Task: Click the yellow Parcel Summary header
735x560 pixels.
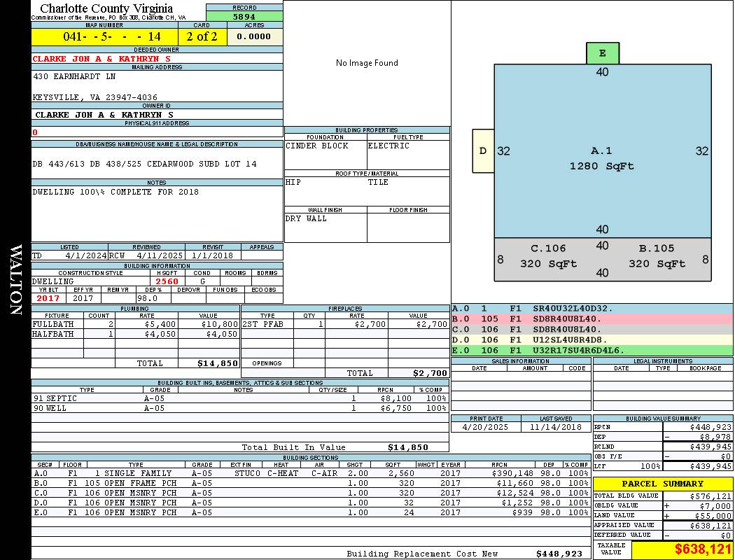Action: (x=662, y=484)
